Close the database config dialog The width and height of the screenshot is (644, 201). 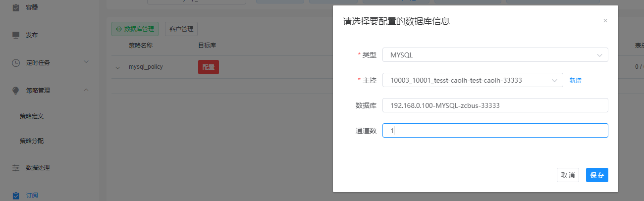pos(605,21)
